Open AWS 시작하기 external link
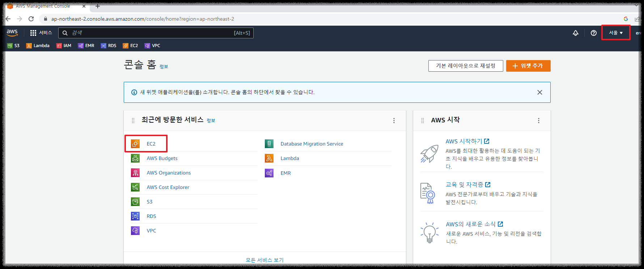The image size is (644, 269). pyautogui.click(x=467, y=141)
